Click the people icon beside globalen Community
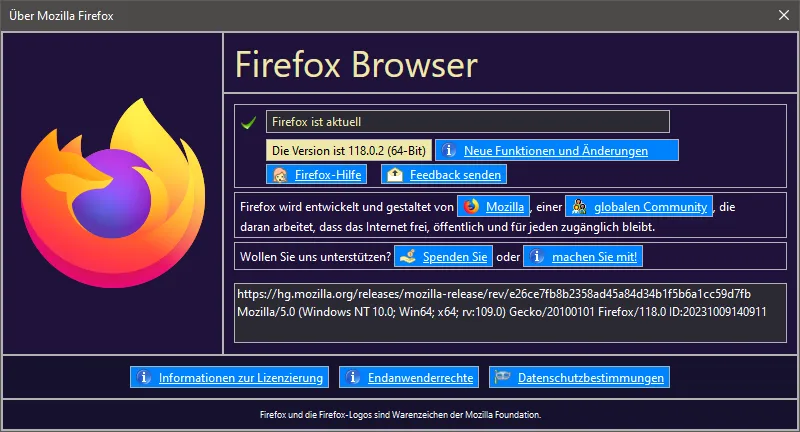Image resolution: width=800 pixels, height=432 pixels. point(579,207)
